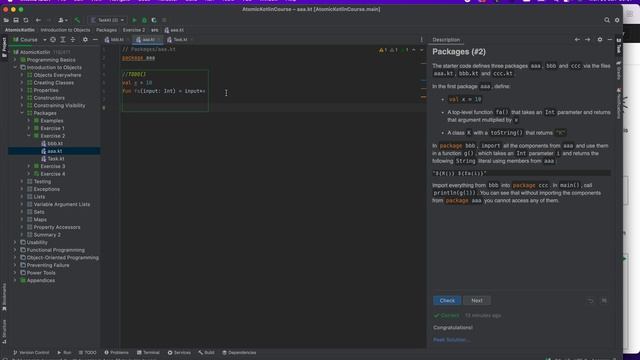Image resolution: width=640 pixels, height=360 pixels.
Task: Select bbb.kt in the course tree
Action: click(55, 144)
